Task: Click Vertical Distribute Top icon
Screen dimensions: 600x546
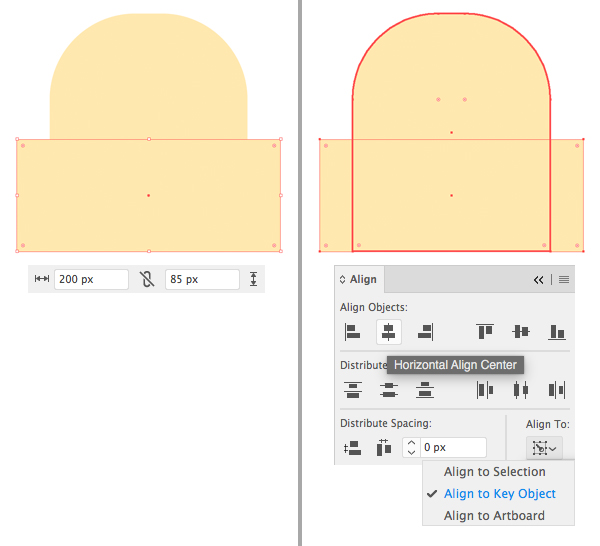Action: coord(352,389)
